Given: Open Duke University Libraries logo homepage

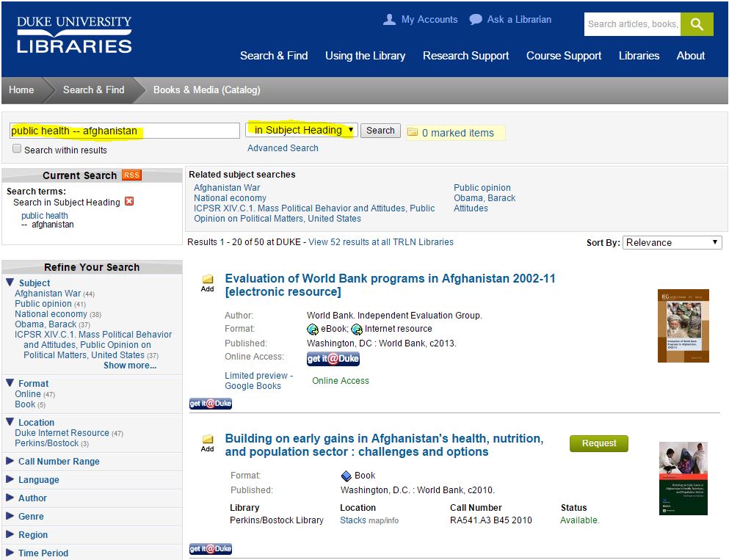Looking at the screenshot, I should (74, 34).
